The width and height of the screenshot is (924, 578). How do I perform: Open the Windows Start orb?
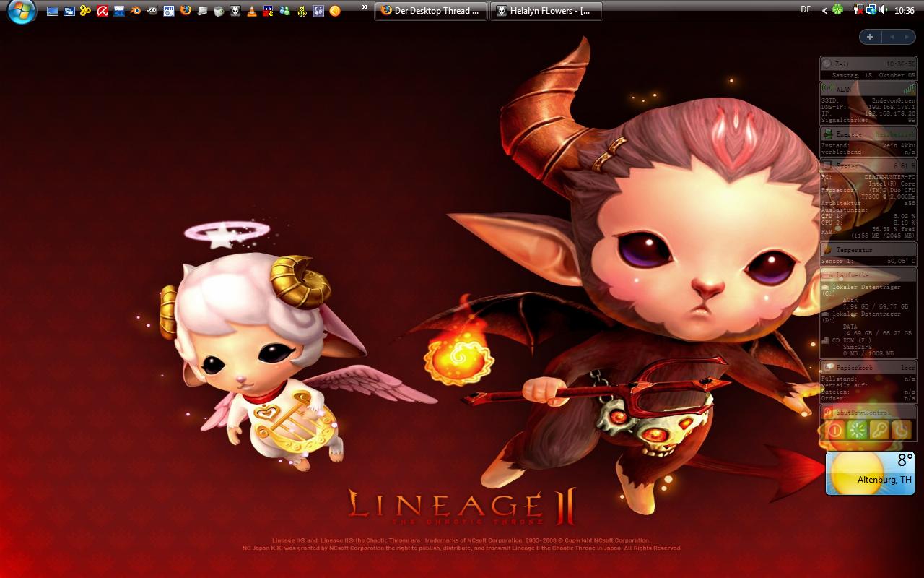tap(20, 12)
